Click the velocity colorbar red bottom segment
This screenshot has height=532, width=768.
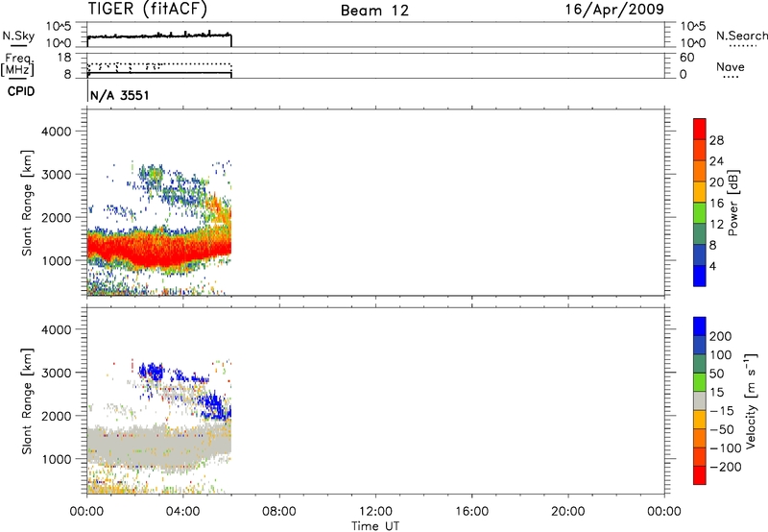point(700,475)
